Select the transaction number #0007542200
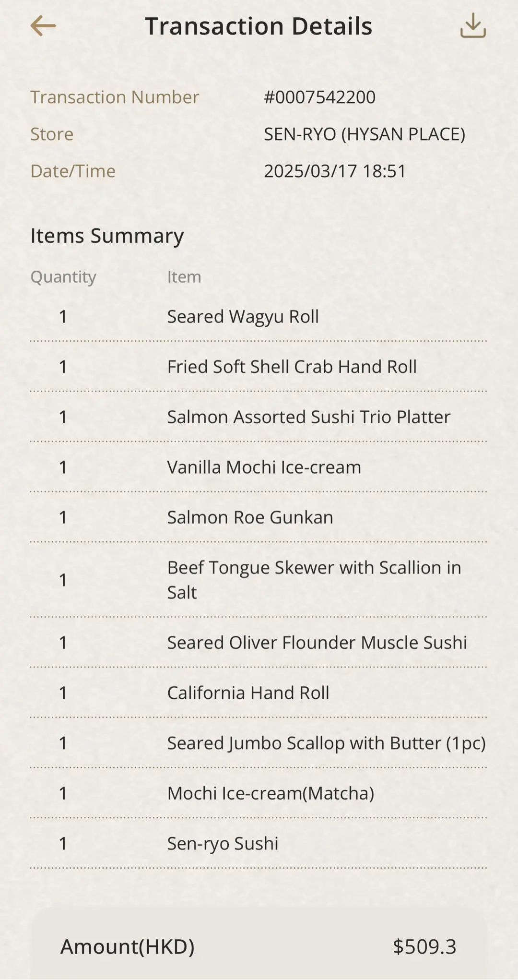 coord(319,97)
